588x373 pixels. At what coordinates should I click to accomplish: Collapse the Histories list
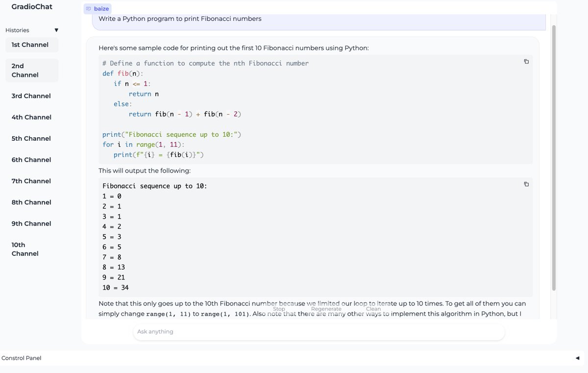pyautogui.click(x=56, y=30)
